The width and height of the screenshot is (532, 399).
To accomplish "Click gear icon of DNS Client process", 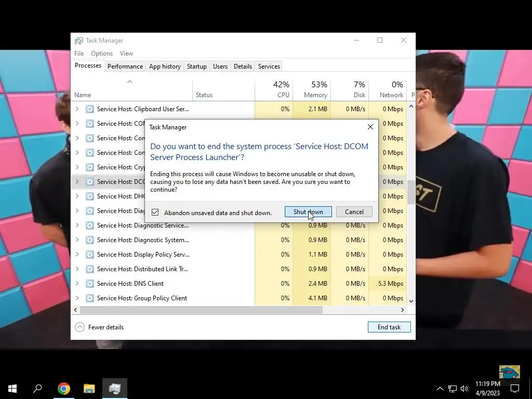I will tap(89, 283).
